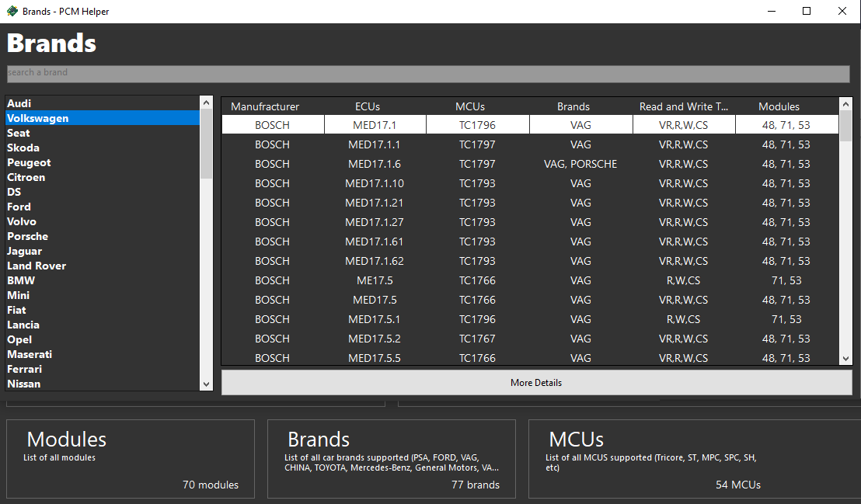Click the ECU table scrollbar thumb
The image size is (861, 504).
(x=845, y=126)
